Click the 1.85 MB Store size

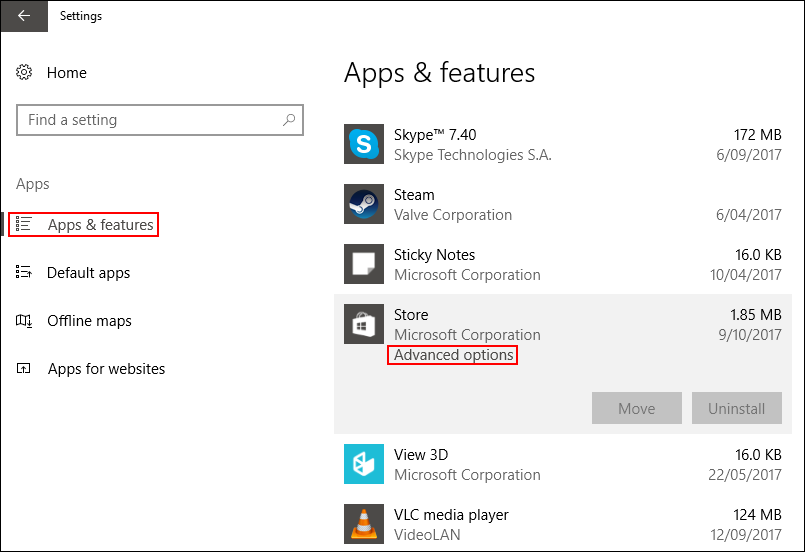pyautogui.click(x=756, y=314)
